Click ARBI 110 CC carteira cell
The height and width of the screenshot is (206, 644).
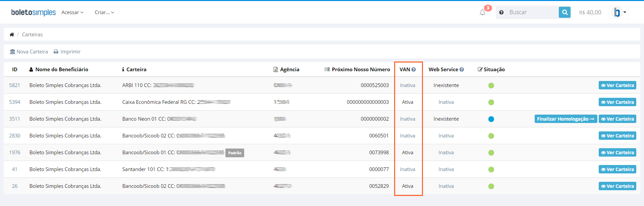click(158, 85)
